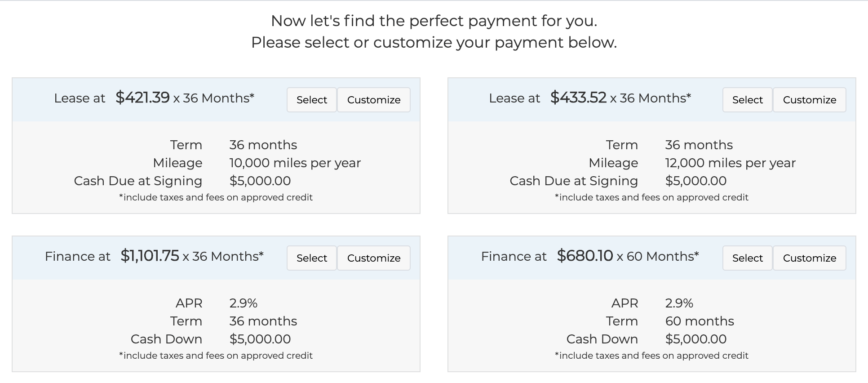Select the $680.10 finance option
Screen dimensions: 868x383
coord(748,258)
